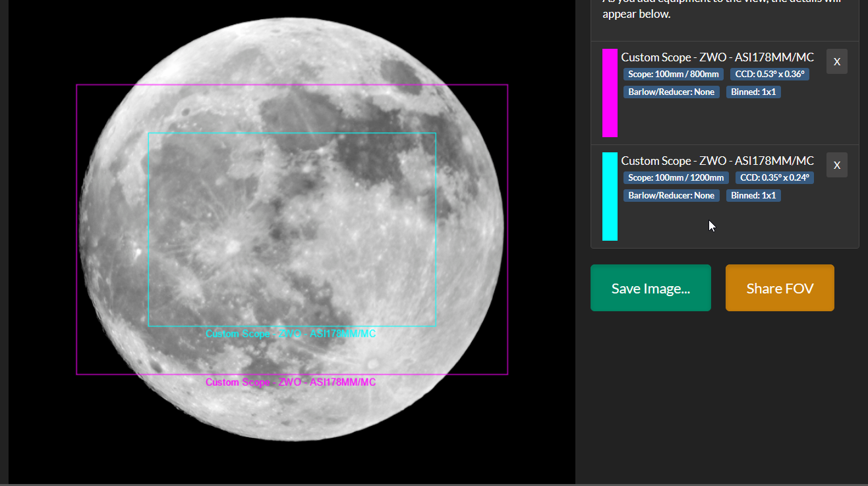Click the Scope 100mm / 800mm badge
This screenshot has height=486, width=868.
coord(673,74)
